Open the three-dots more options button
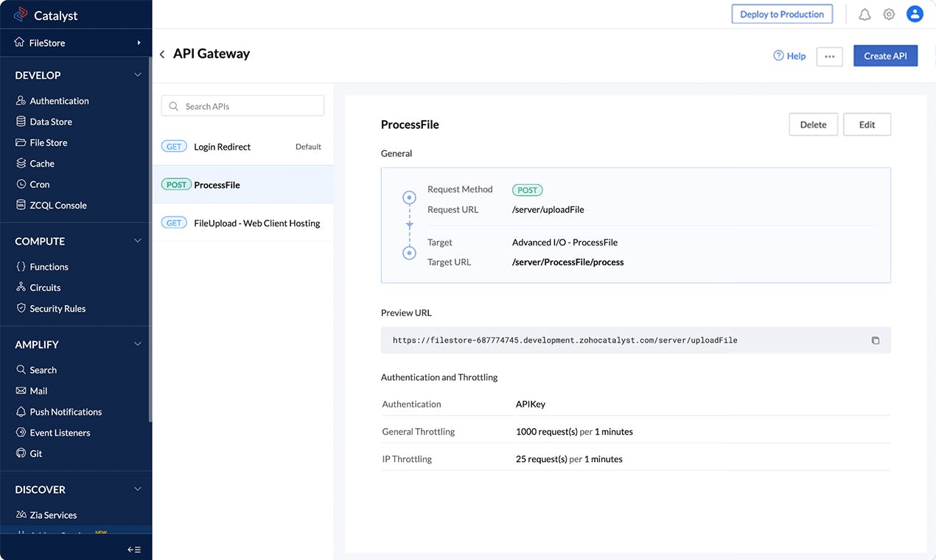The image size is (936, 560). [x=829, y=56]
